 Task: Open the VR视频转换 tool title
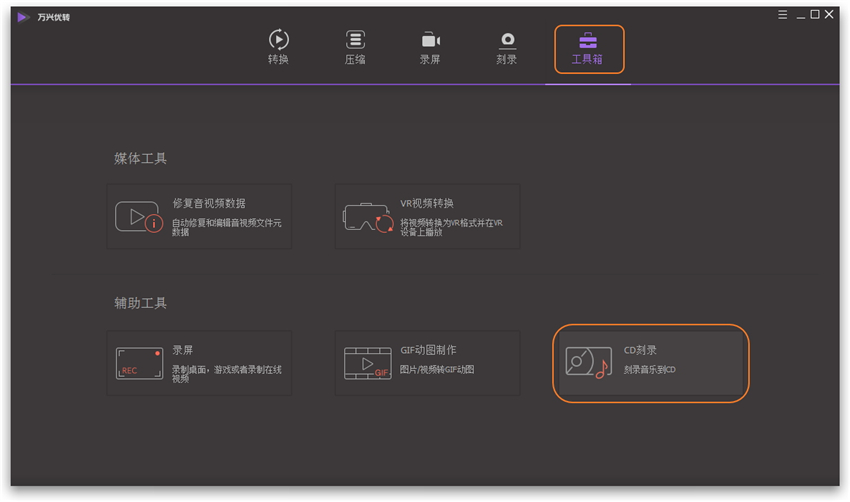pyautogui.click(x=427, y=203)
